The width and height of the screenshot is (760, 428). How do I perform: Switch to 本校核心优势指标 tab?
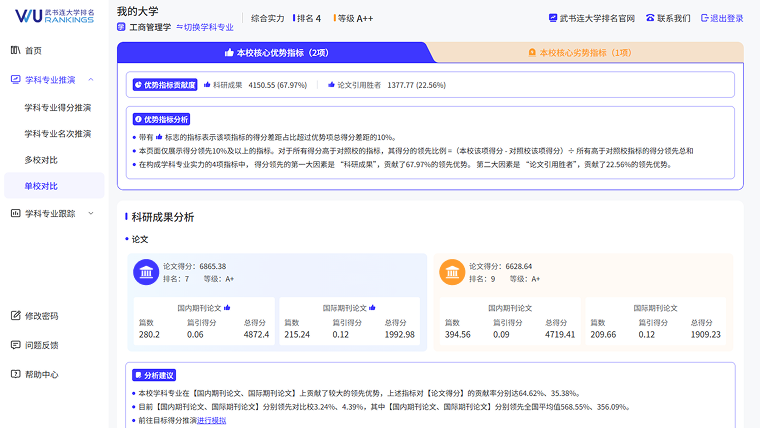coord(276,52)
